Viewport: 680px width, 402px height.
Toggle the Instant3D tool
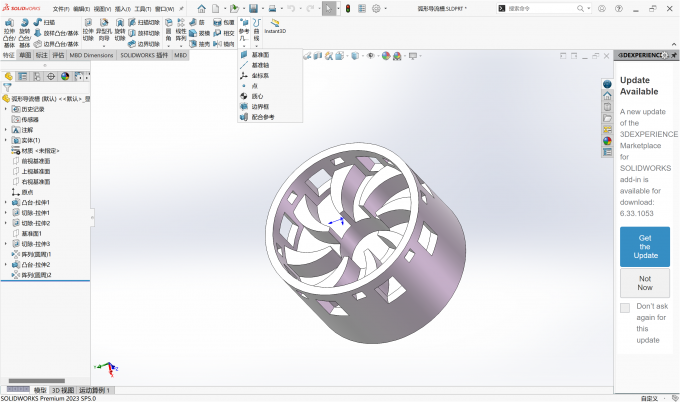point(275,26)
